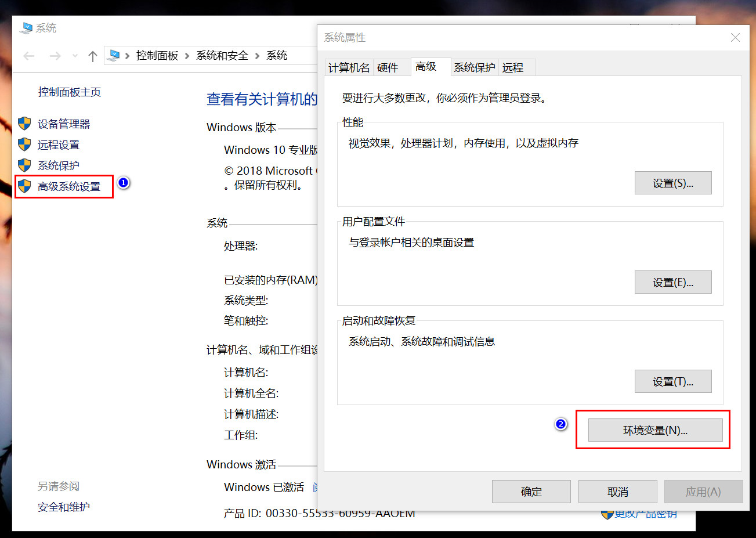Click the 视觉效果，处理器计划 description text
Image resolution: width=756 pixels, height=538 pixels.
point(464,143)
